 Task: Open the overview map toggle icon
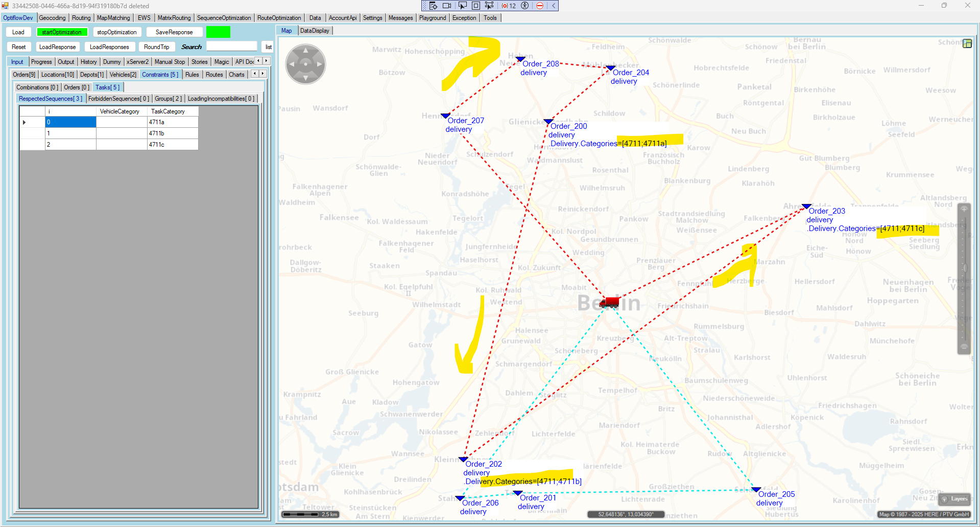coord(967,43)
